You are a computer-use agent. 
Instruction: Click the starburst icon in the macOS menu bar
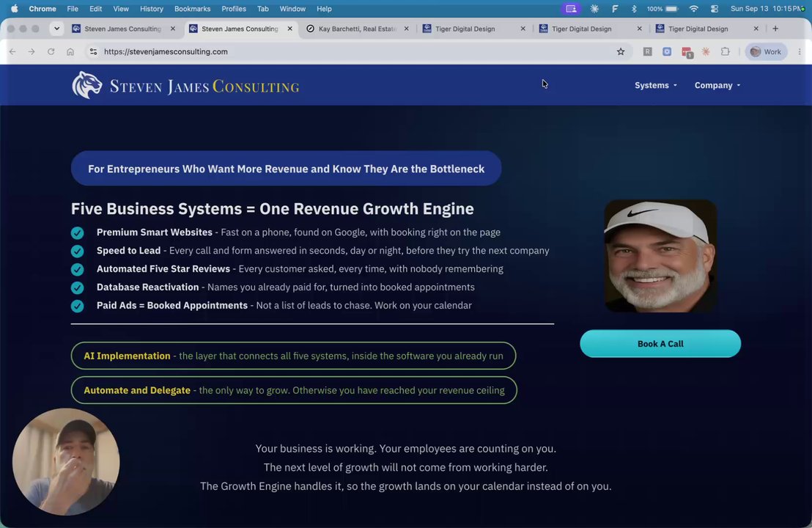point(594,9)
